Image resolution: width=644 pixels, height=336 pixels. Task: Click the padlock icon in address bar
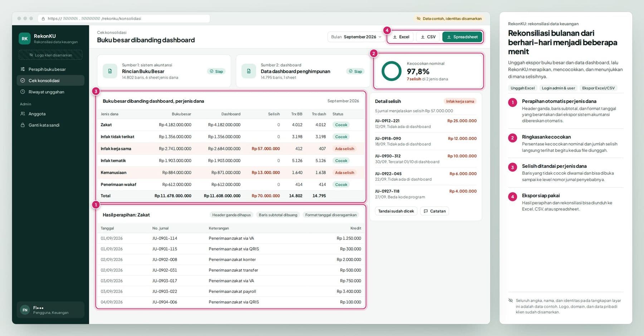point(43,19)
